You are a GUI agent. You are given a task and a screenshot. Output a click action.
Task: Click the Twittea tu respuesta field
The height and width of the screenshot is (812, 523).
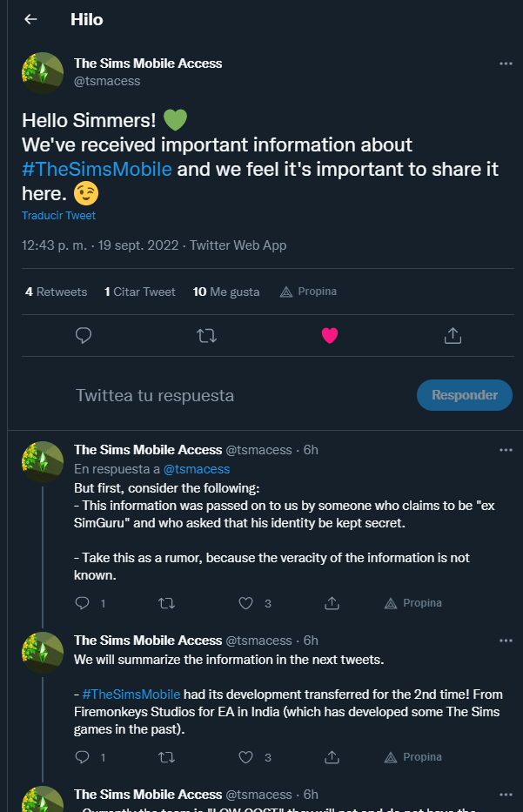tap(155, 395)
